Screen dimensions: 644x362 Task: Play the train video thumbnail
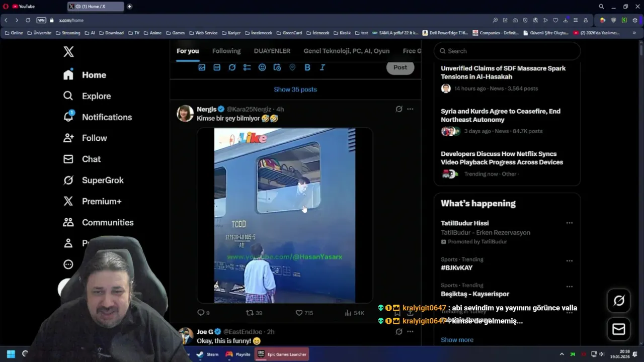(285, 215)
